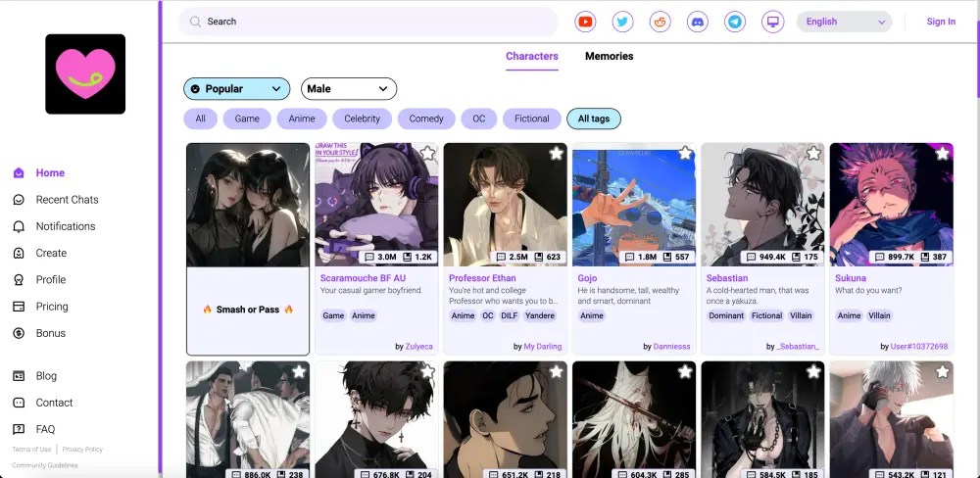This screenshot has width=980, height=478.
Task: Select the Fictional tag filter
Action: [x=532, y=119]
